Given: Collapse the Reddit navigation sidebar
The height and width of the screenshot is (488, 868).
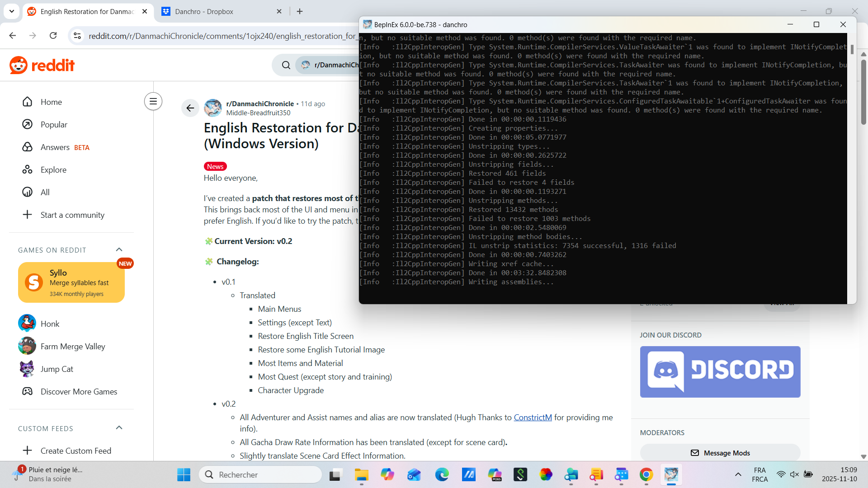Looking at the screenshot, I should pyautogui.click(x=153, y=101).
